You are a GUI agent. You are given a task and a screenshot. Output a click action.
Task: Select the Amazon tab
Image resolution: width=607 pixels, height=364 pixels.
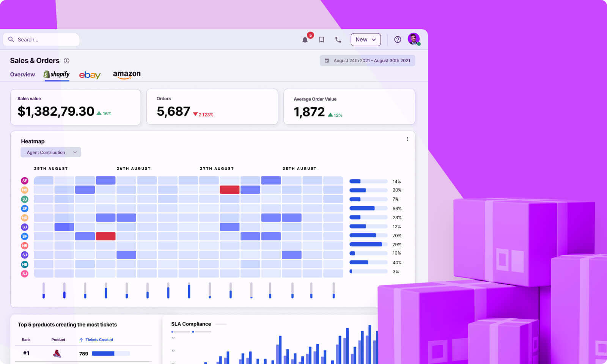127,74
